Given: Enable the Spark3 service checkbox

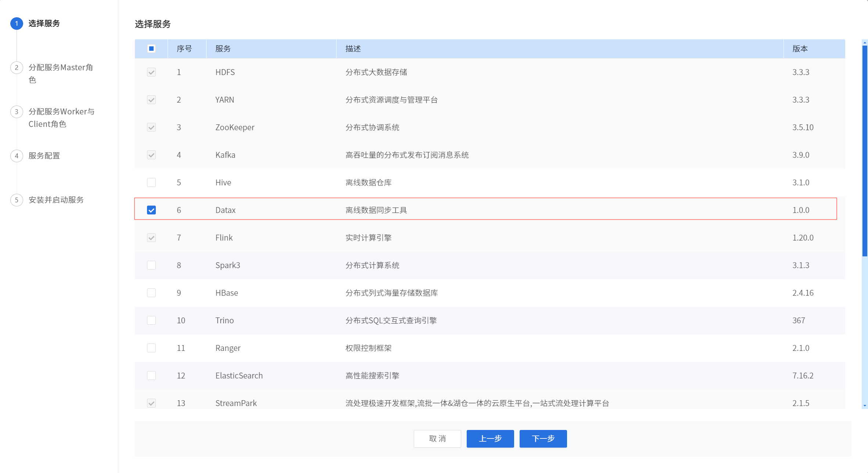Looking at the screenshot, I should [151, 265].
